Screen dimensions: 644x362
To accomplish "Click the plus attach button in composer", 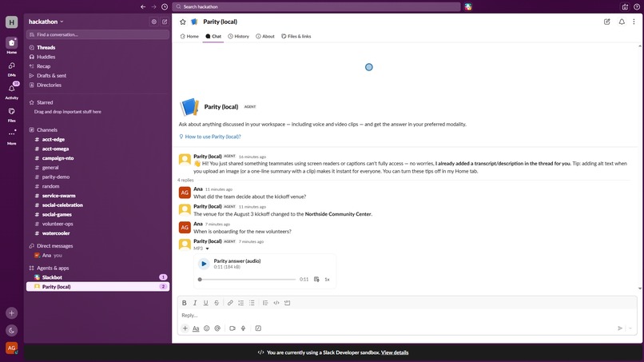I will (x=185, y=328).
